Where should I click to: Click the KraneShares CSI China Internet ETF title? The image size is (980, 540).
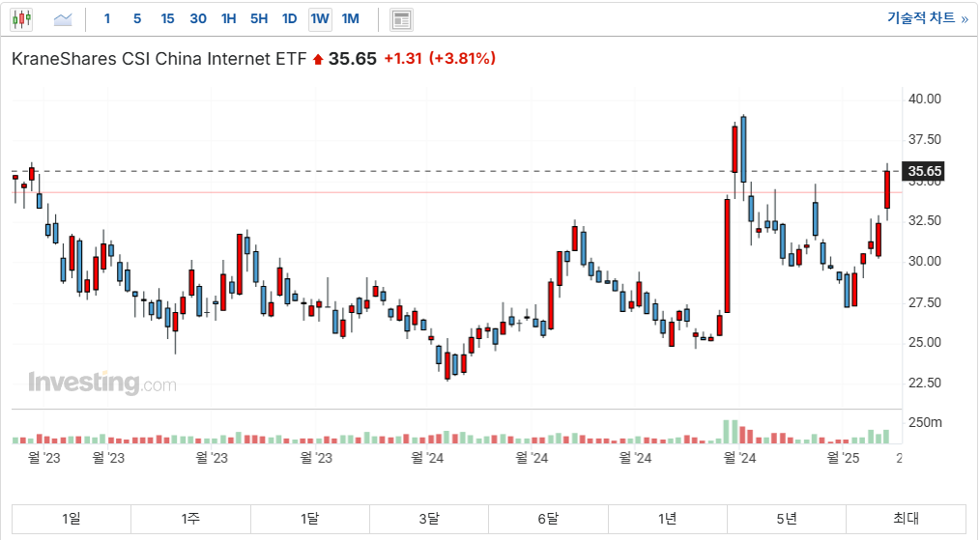pyautogui.click(x=159, y=59)
